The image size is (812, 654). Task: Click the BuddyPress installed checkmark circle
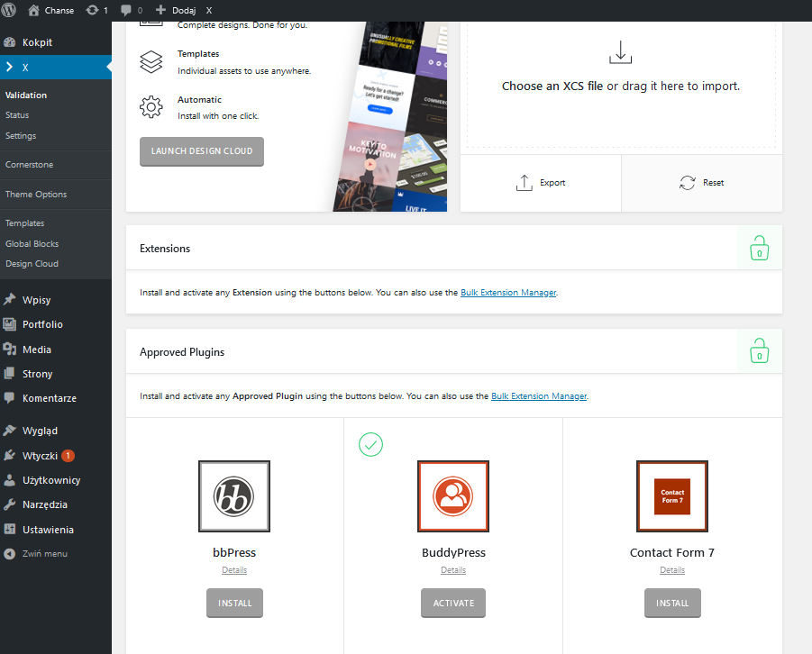pos(370,444)
